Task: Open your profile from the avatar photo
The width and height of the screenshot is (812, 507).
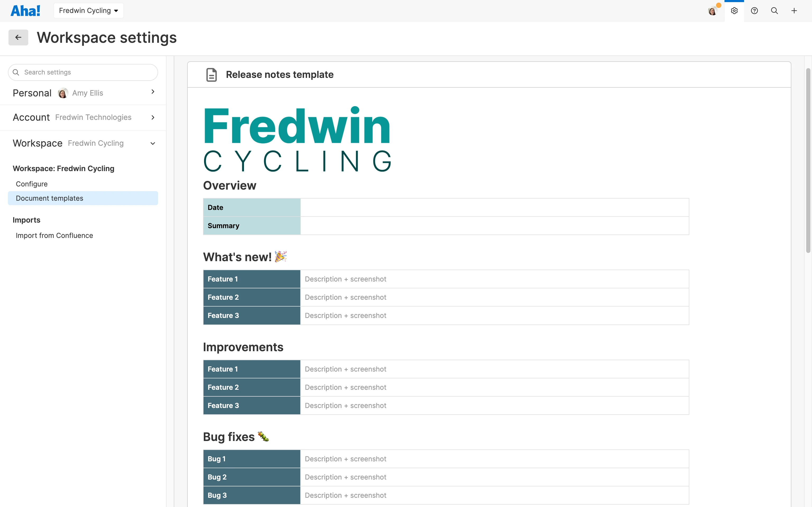Action: pos(712,10)
